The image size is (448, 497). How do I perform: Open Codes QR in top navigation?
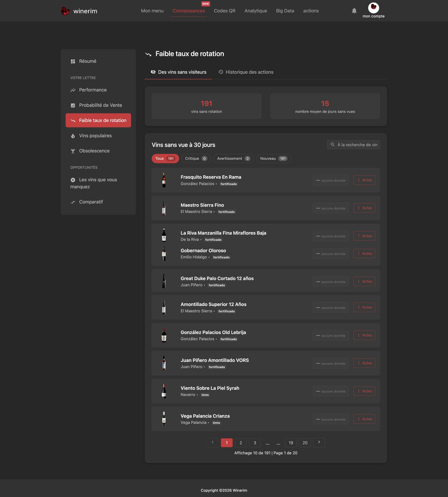225,11
